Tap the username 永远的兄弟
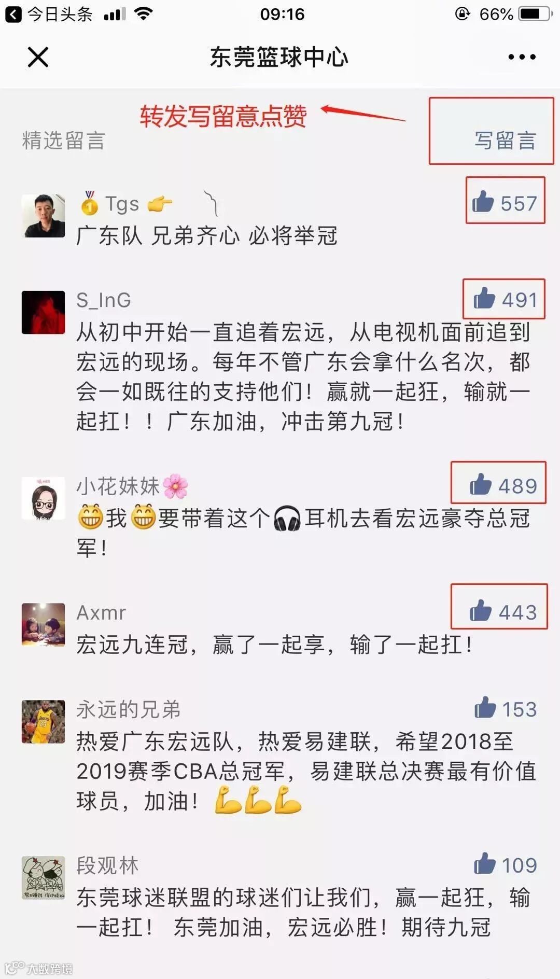Screen dimensions: 560x979 [128, 709]
